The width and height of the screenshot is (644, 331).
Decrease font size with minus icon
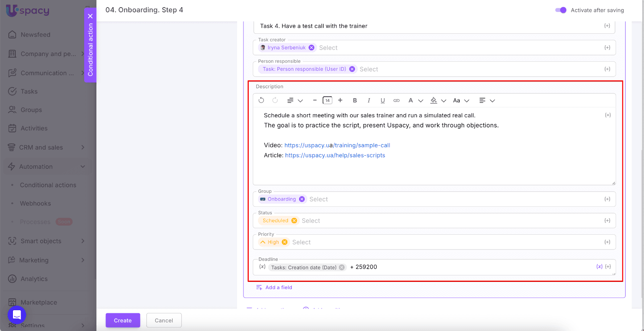315,100
